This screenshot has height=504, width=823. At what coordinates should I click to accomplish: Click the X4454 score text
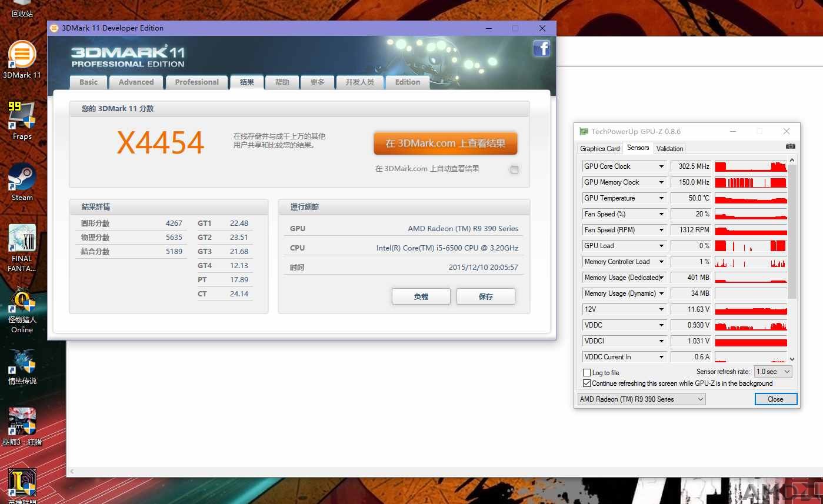161,143
